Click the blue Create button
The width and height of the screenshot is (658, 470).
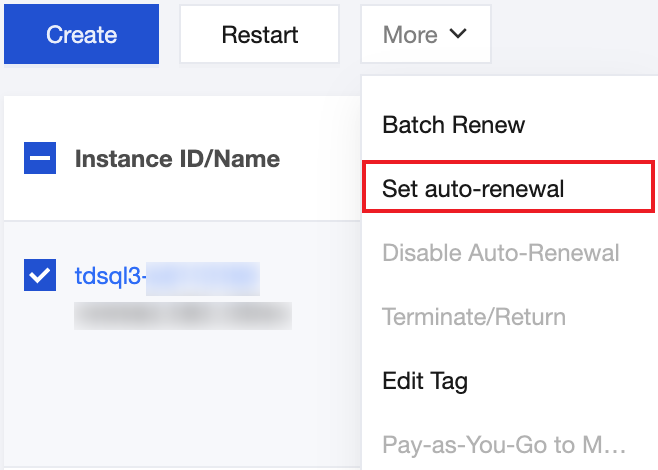[81, 34]
